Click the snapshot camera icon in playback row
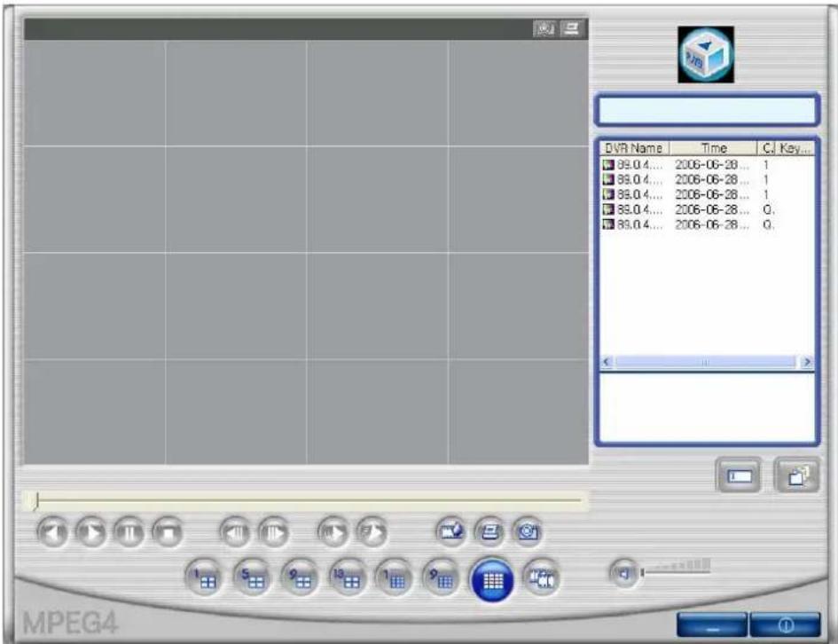This screenshot has width=838, height=644. pyautogui.click(x=528, y=531)
